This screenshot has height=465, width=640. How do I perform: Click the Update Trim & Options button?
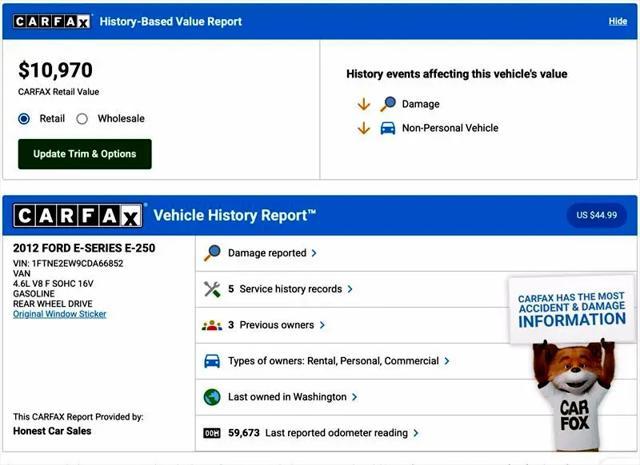84,154
